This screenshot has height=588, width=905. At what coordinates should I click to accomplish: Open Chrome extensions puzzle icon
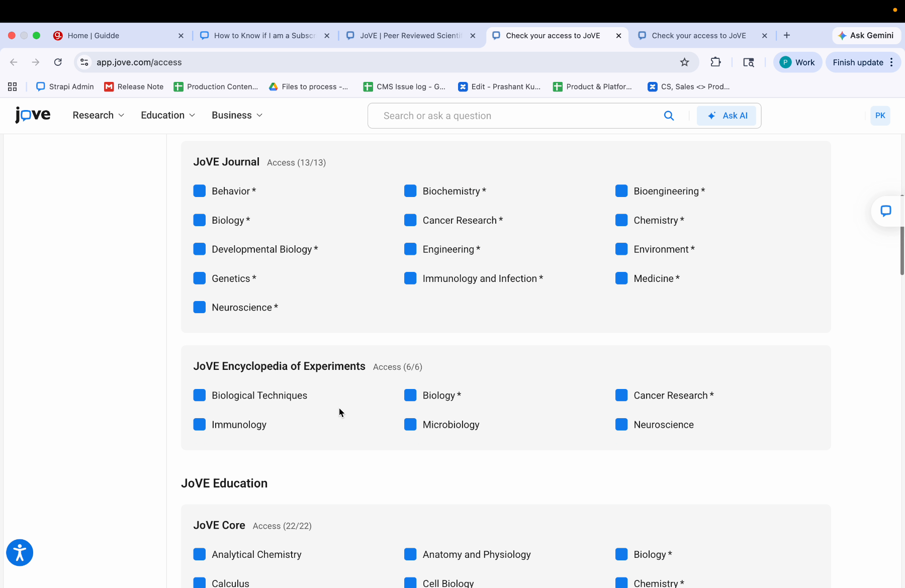[x=715, y=62]
